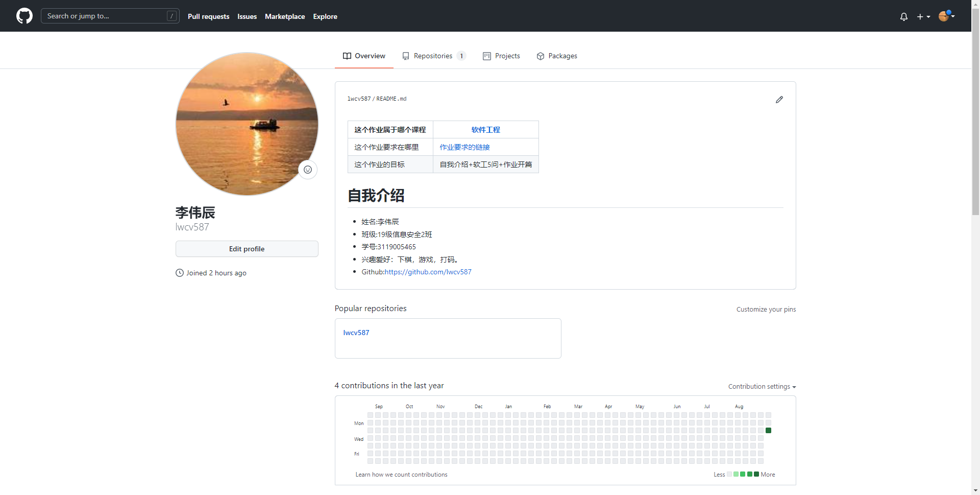Viewport: 980px width, 495px height.
Task: Click Customize your pins
Action: (766, 309)
